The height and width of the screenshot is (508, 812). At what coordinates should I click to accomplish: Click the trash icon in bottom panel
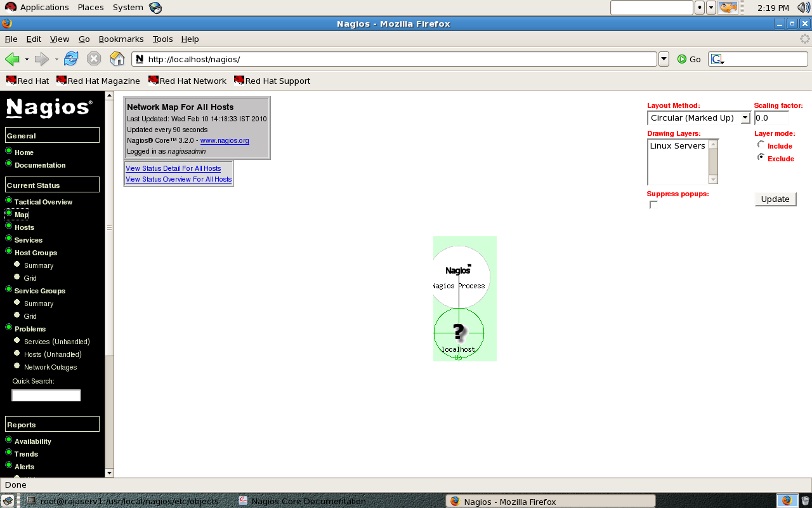coord(805,500)
